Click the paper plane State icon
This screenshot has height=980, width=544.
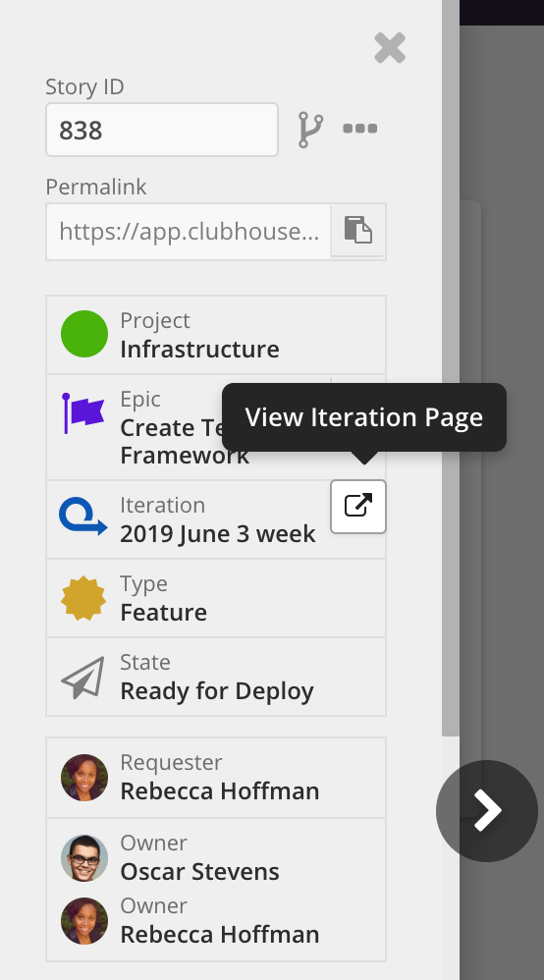tap(83, 678)
